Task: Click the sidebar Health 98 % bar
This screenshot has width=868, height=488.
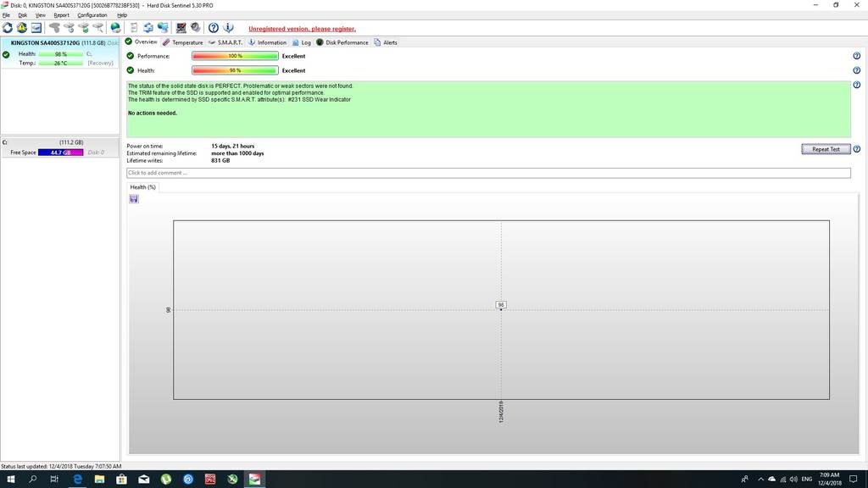Action: pos(60,54)
